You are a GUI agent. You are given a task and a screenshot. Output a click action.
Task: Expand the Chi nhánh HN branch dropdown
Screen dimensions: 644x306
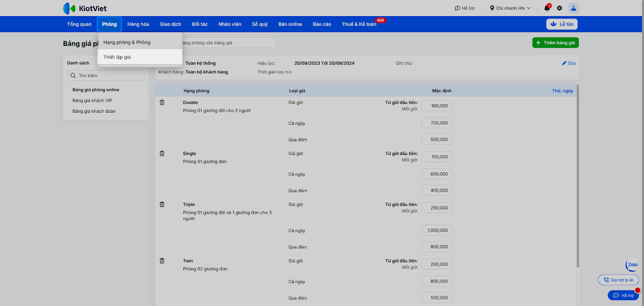510,8
